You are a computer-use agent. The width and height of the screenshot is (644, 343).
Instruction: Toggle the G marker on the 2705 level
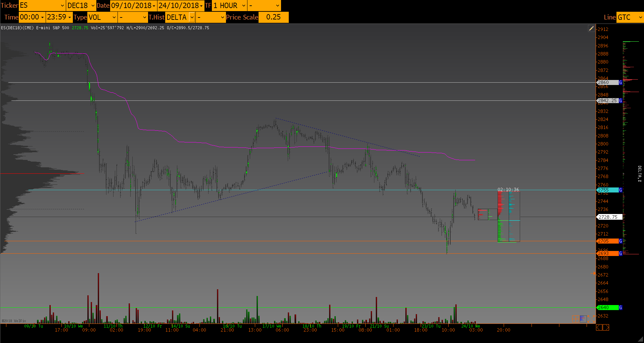click(x=620, y=241)
